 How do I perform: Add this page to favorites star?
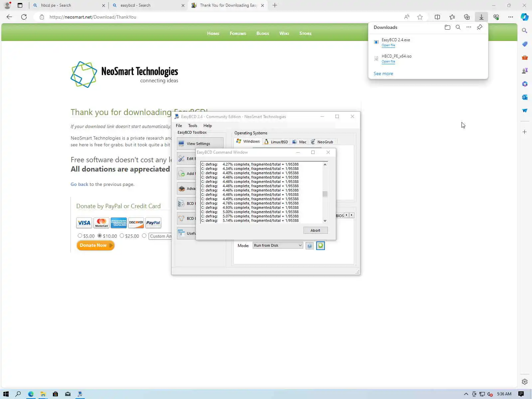tap(420, 17)
